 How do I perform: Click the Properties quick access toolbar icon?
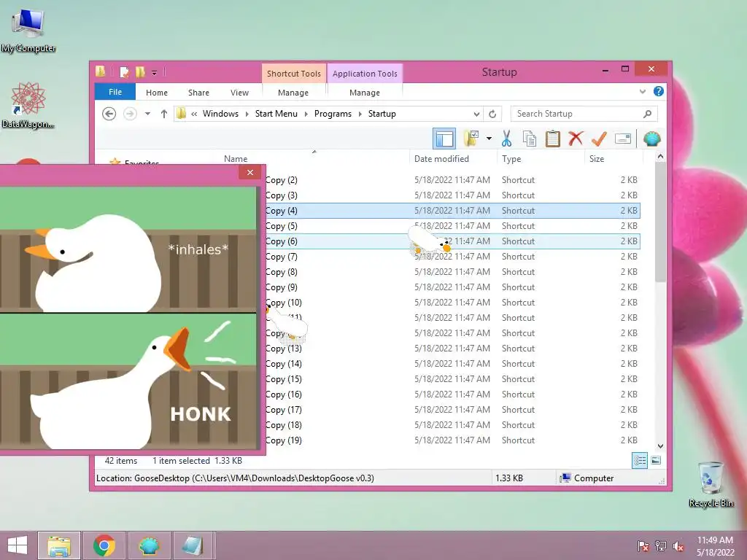124,72
